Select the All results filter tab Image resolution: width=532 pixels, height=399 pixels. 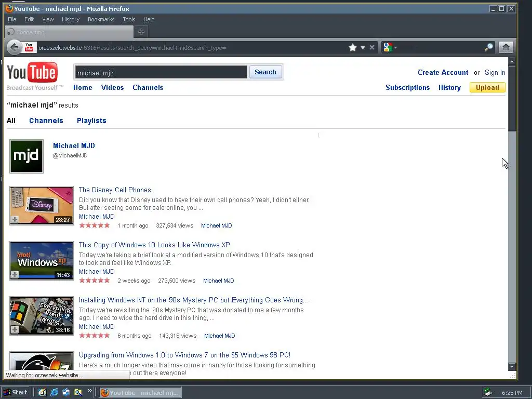[11, 121]
